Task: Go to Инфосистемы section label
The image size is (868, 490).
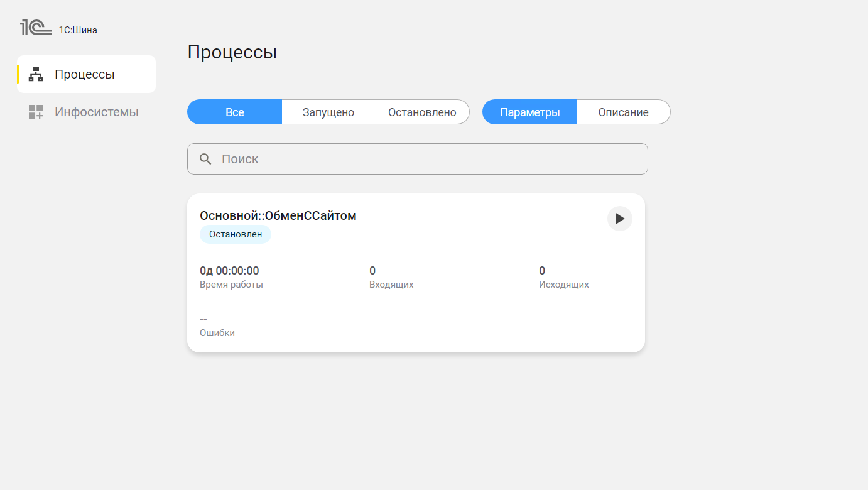Action: (97, 112)
